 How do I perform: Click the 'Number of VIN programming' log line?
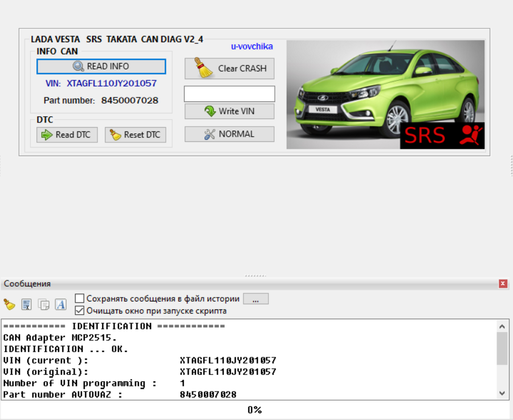[x=94, y=384]
